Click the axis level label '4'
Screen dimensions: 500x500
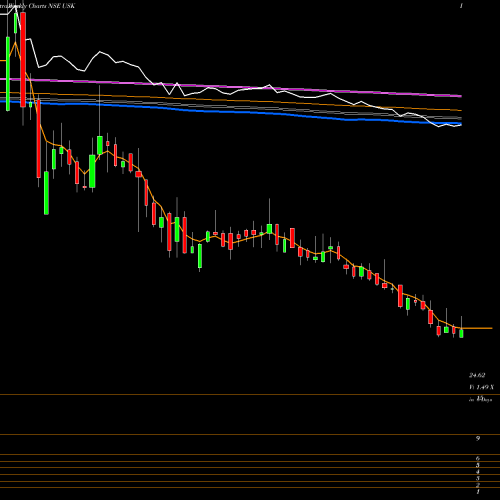coord(478,472)
